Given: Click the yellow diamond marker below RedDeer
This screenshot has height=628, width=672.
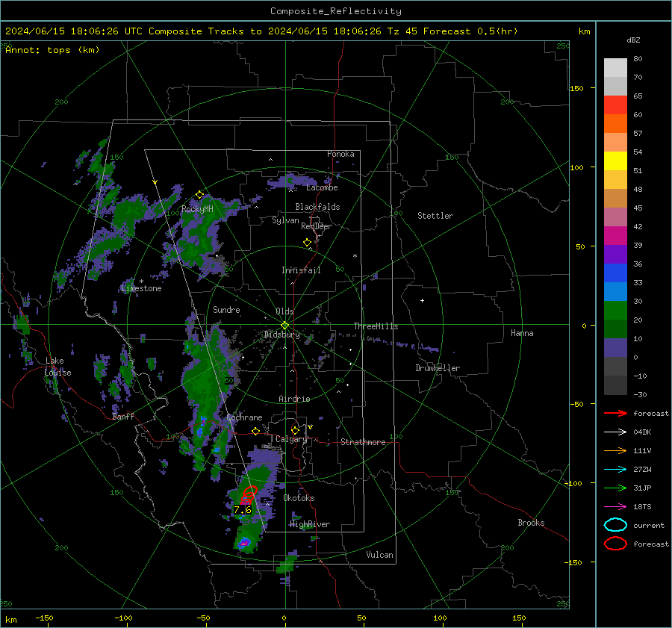Looking at the screenshot, I should coord(308,243).
